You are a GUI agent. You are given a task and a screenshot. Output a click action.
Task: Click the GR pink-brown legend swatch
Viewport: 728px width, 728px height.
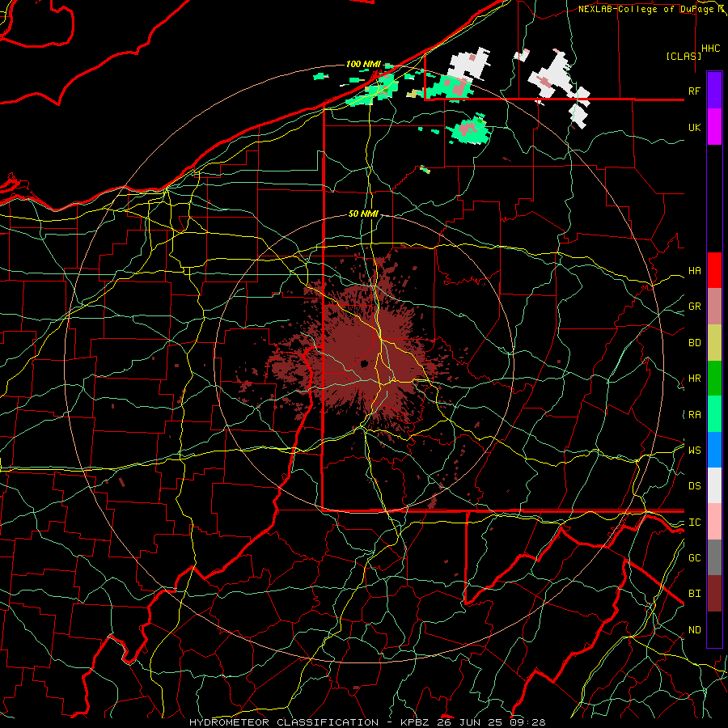(714, 307)
